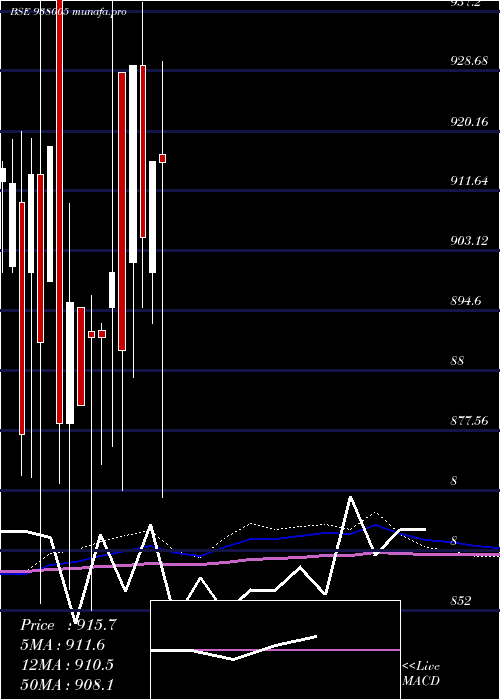Select the 903.12 price axis label
Viewport: 500px width, 700px height.
pyautogui.click(x=469, y=241)
